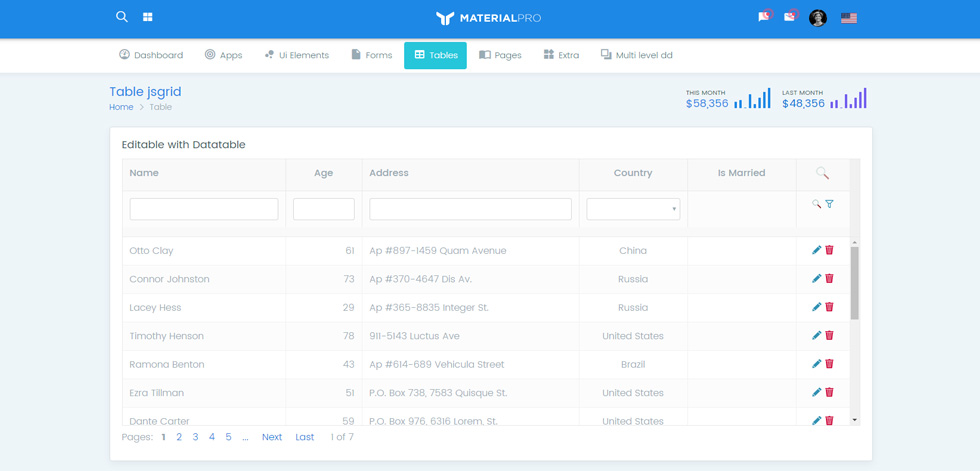Open the US flag language selector
The height and width of the screenshot is (471, 980).
849,18
